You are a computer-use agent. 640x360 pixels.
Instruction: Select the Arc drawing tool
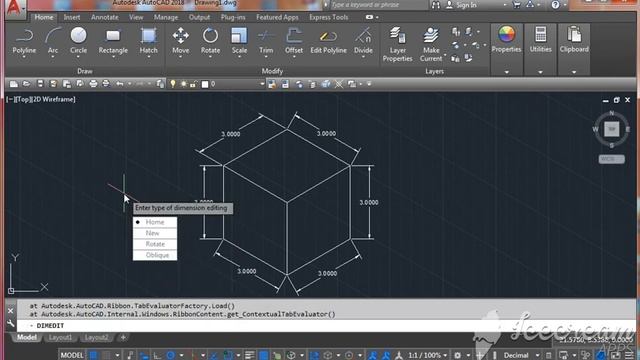tap(53, 41)
